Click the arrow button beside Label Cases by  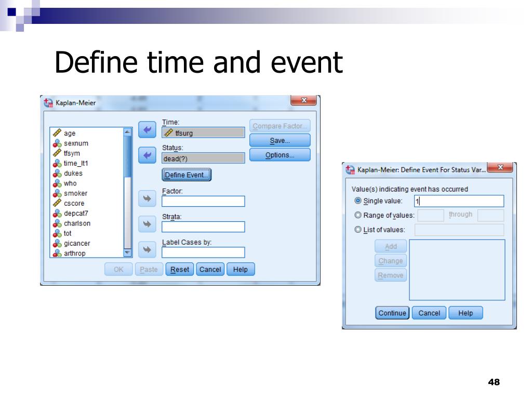point(147,250)
